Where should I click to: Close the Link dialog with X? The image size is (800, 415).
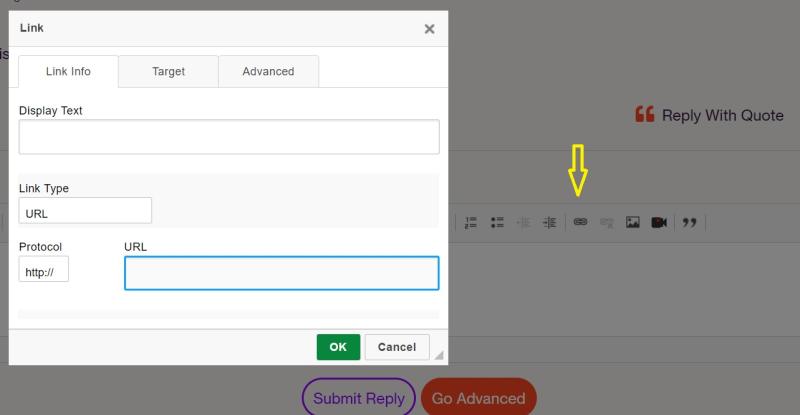[429, 29]
